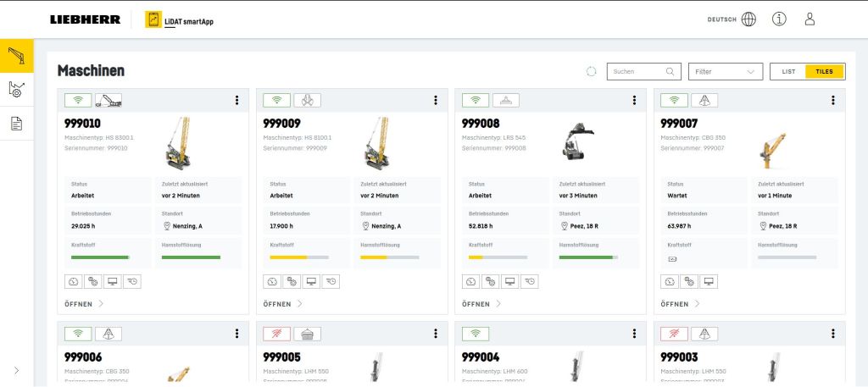Viewport: 868px width, 387px height.
Task: Click the refresh spinner icon beside search
Action: click(x=592, y=72)
